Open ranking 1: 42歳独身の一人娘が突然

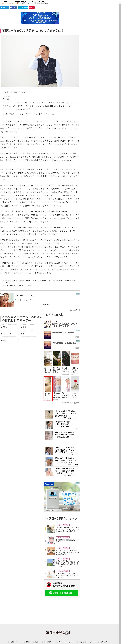(x=62, y=529)
